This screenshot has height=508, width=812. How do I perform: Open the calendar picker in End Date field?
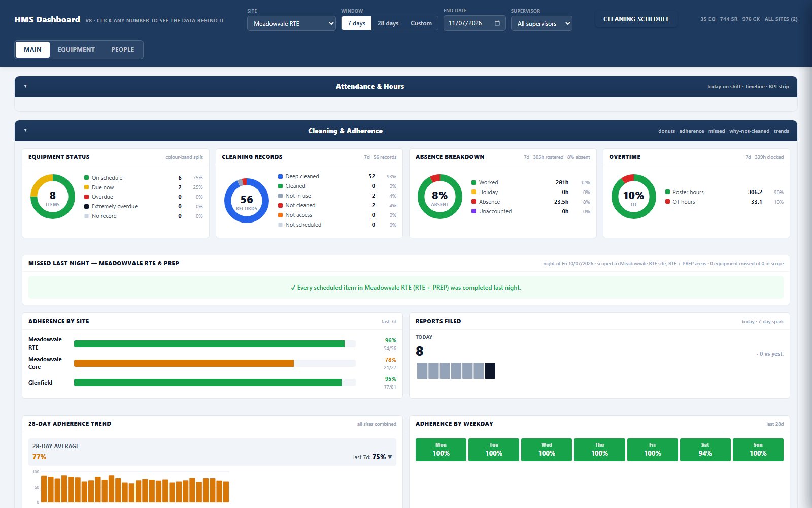coord(497,23)
